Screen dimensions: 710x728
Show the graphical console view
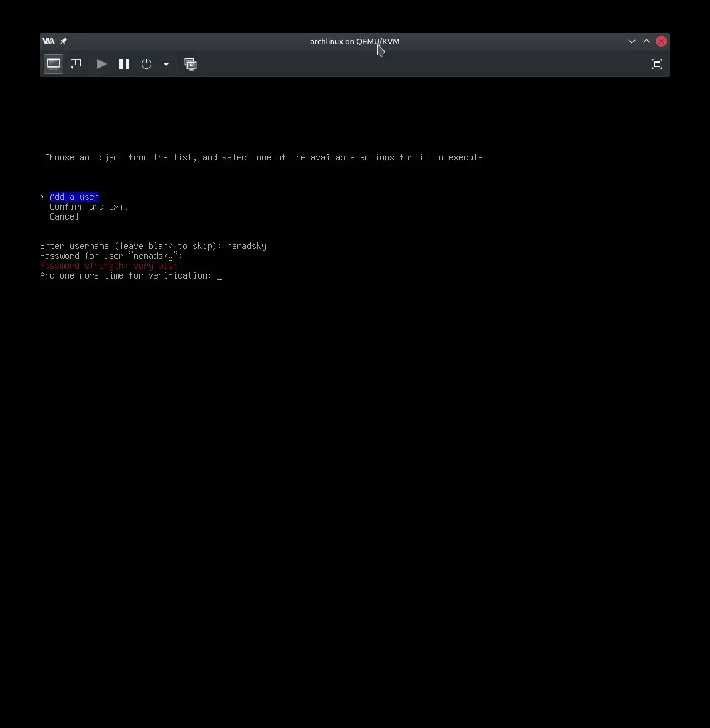click(54, 64)
